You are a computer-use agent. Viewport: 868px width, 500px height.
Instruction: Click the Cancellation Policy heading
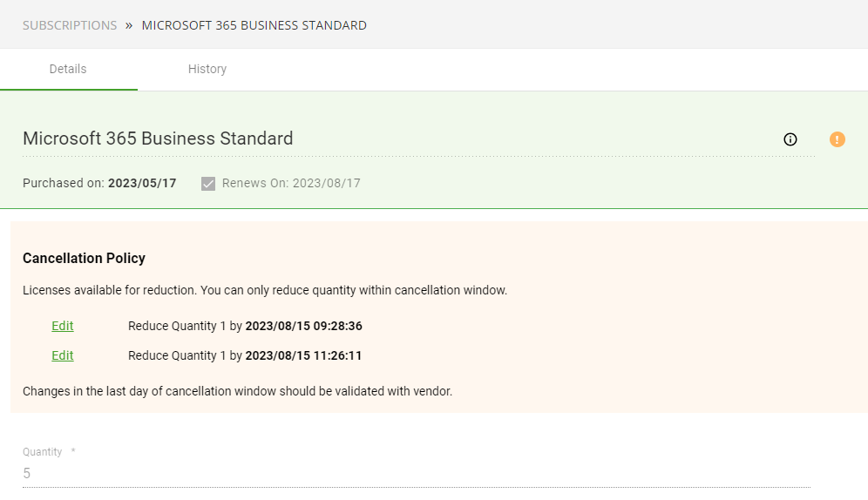tap(85, 259)
